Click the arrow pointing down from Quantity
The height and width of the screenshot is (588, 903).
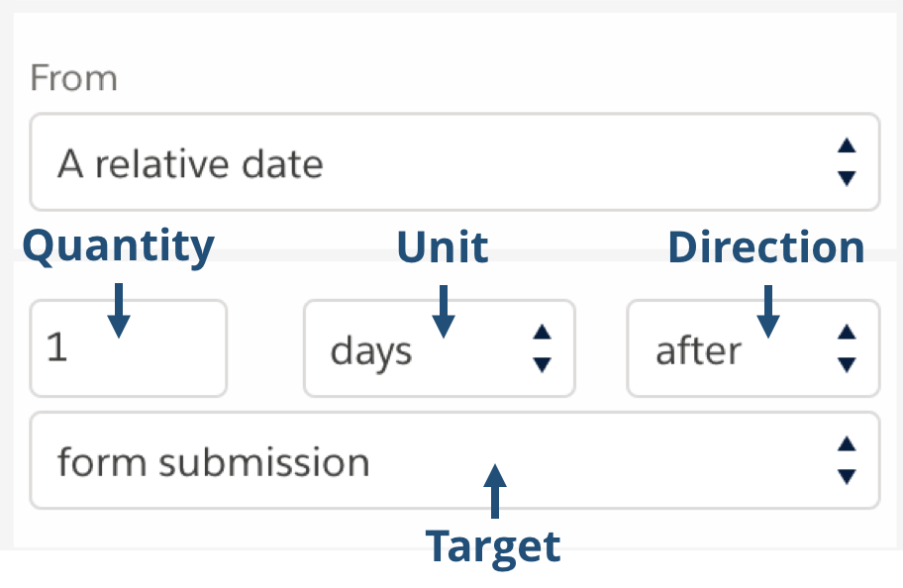[x=119, y=309]
